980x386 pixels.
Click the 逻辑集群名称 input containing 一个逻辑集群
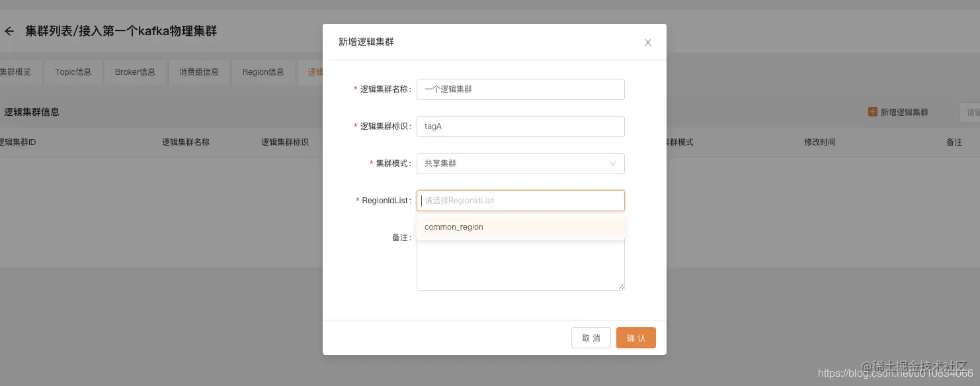click(520, 89)
